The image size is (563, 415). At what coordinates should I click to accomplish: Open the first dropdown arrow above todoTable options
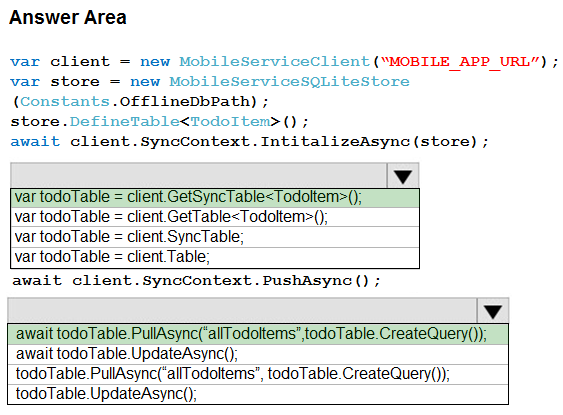(403, 176)
